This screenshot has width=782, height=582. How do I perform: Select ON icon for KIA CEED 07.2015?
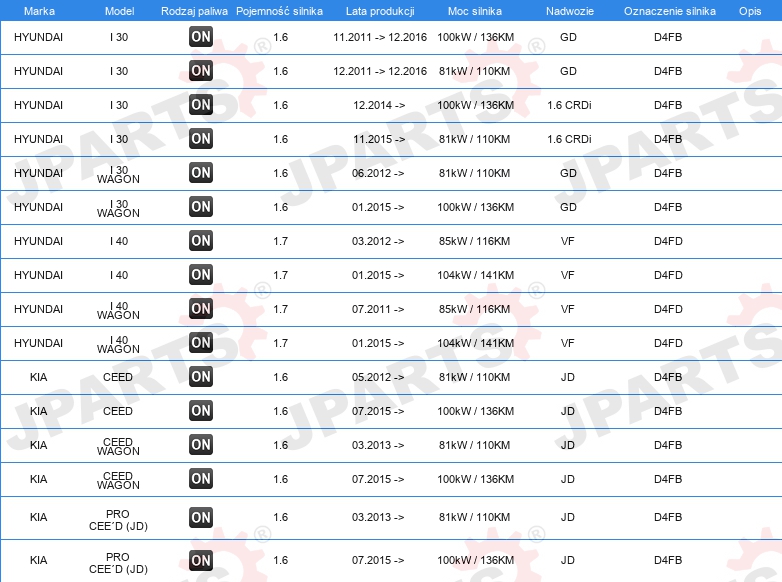(201, 411)
